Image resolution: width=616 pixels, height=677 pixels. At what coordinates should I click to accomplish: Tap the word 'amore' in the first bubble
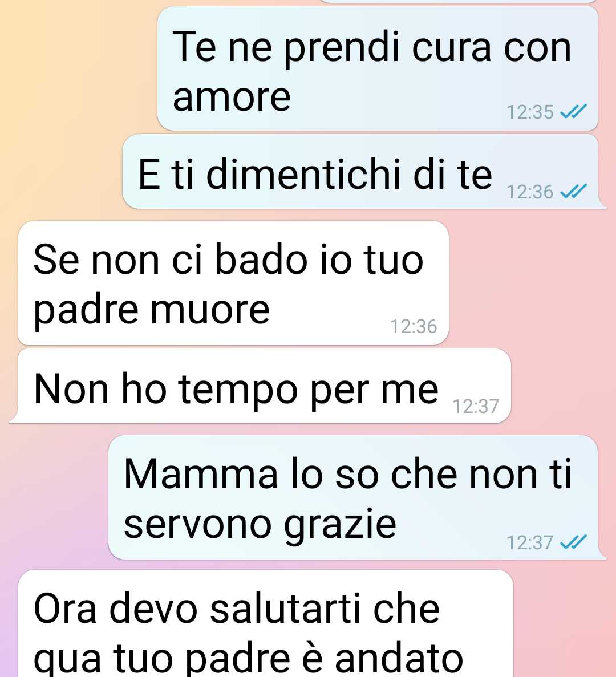232,97
